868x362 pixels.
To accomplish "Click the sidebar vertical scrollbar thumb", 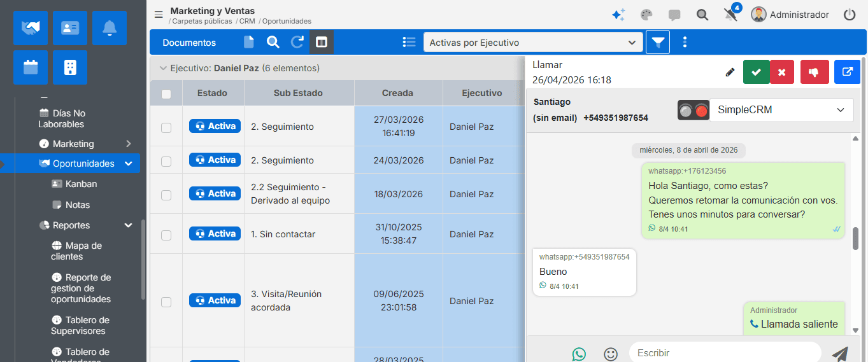I will tap(143, 260).
